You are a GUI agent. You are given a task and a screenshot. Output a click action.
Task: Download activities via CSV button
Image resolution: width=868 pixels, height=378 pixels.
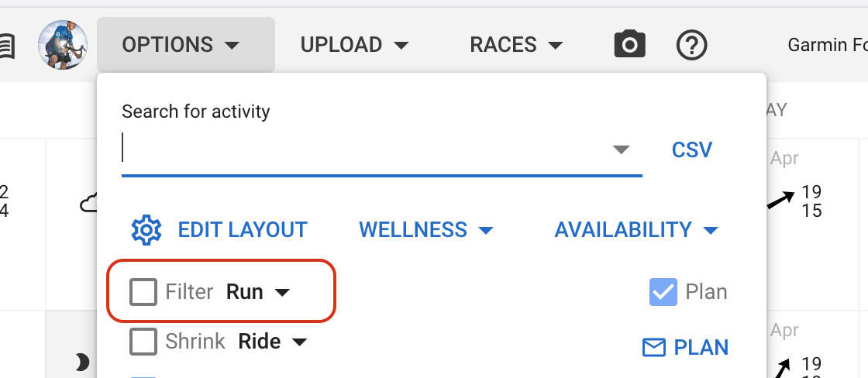tap(691, 149)
